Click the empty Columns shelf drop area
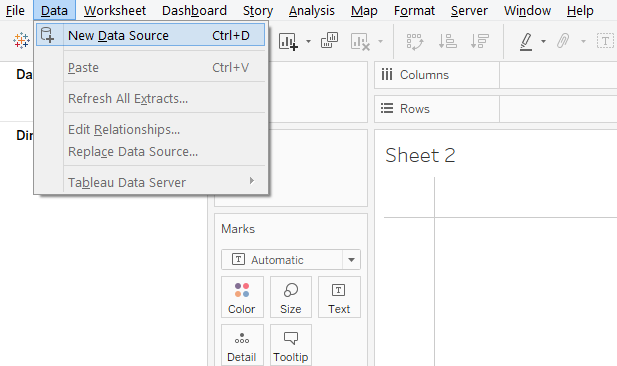Screen dimensions: 617x366 [x=558, y=75]
